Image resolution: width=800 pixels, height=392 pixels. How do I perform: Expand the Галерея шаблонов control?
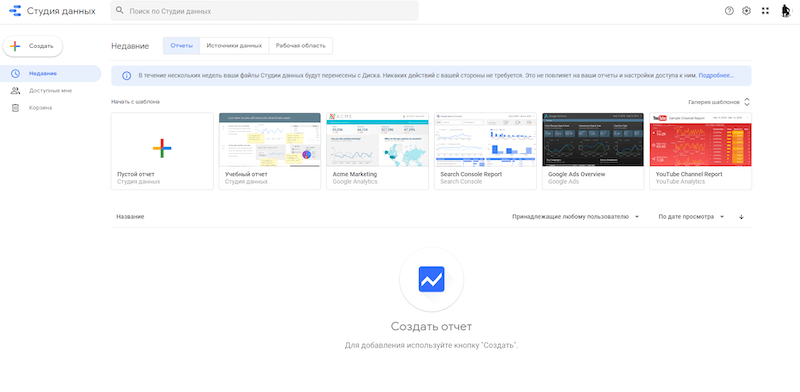point(719,102)
